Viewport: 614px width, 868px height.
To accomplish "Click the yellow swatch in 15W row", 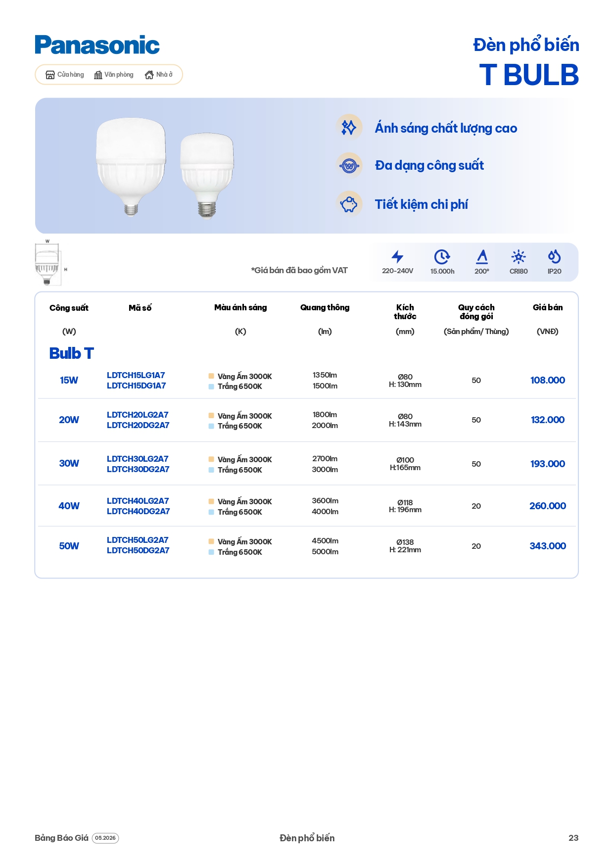I will (211, 376).
